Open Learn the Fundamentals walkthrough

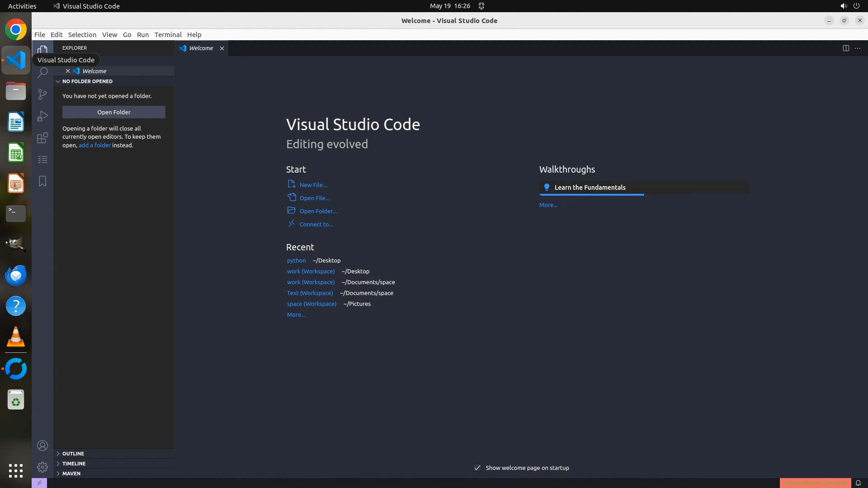click(x=590, y=188)
